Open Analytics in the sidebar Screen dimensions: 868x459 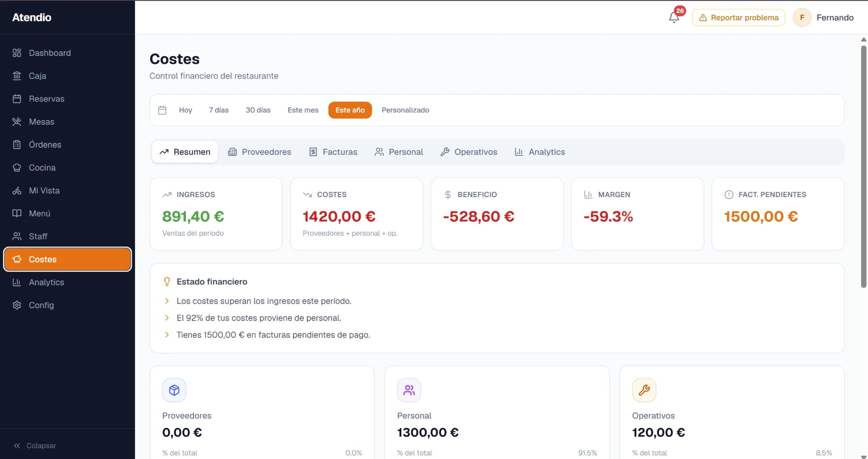click(x=67, y=282)
